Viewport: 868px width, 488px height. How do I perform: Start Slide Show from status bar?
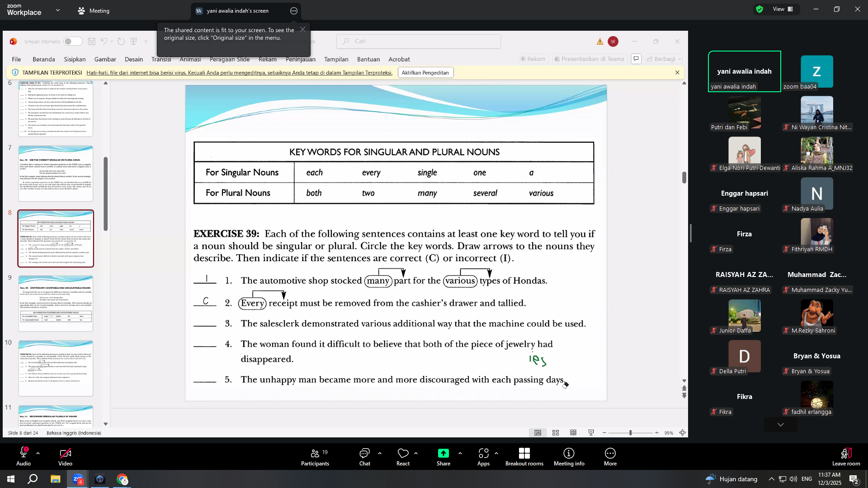coord(591,432)
